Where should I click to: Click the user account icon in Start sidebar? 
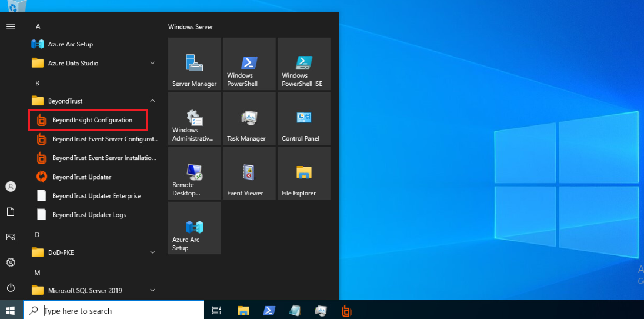[11, 186]
